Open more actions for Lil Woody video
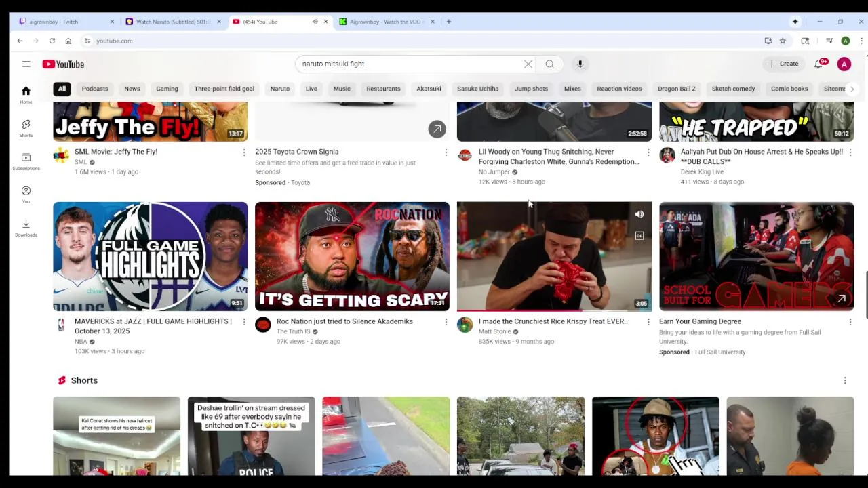The image size is (868, 488). click(x=648, y=152)
